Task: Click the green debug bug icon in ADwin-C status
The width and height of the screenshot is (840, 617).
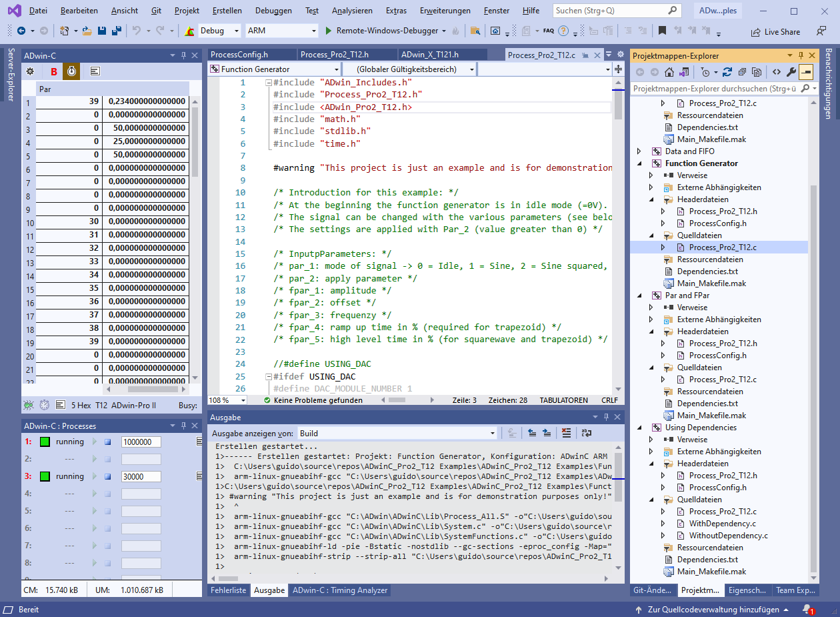Action: tap(29, 405)
